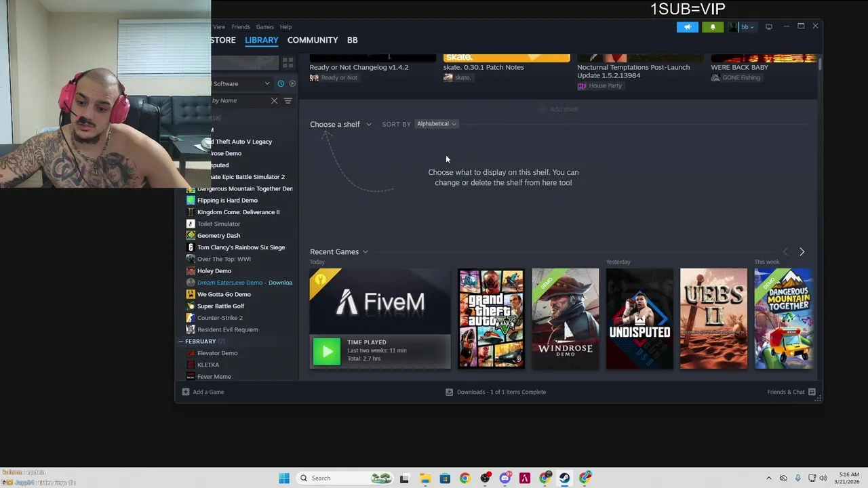Open Downloads status at the bottom

(x=496, y=392)
